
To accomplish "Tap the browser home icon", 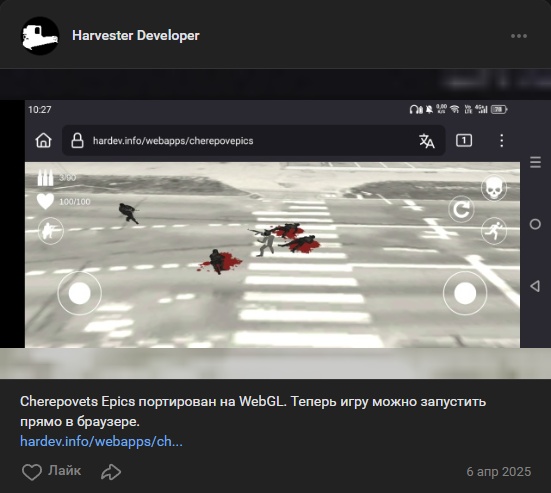I will (x=44, y=140).
